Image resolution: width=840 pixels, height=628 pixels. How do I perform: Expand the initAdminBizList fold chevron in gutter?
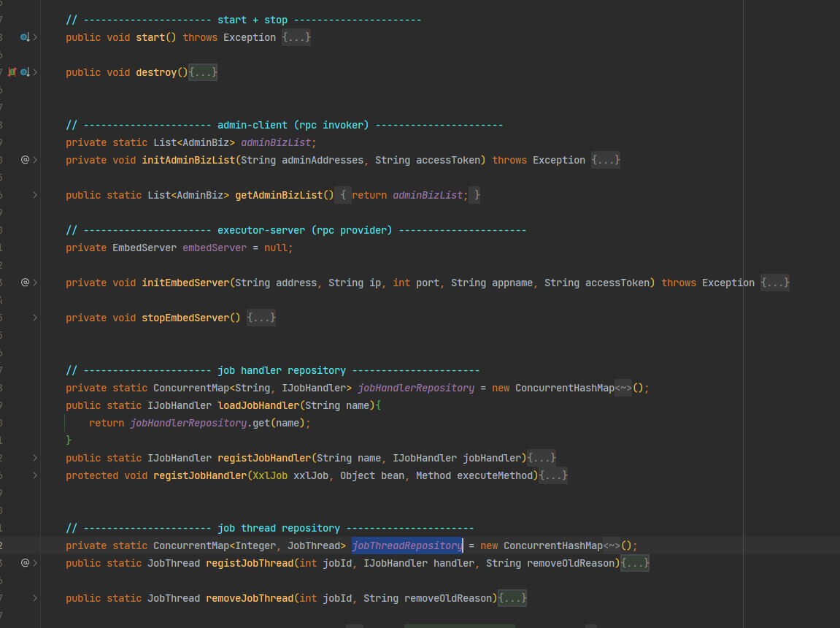[x=35, y=160]
